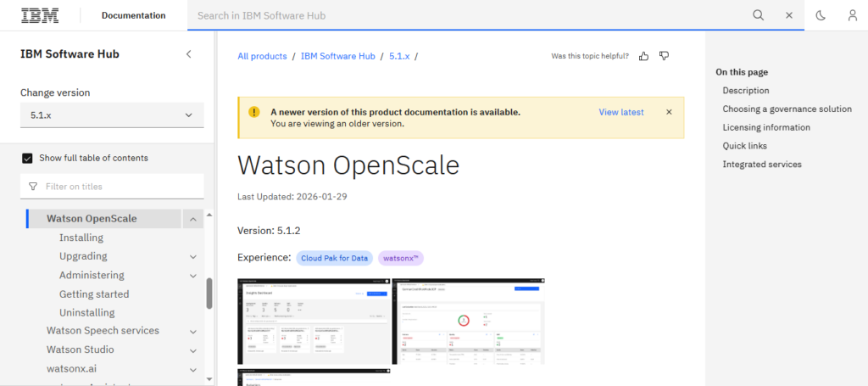Click the yellow warning icon in banner
868x386 pixels.
click(x=254, y=112)
